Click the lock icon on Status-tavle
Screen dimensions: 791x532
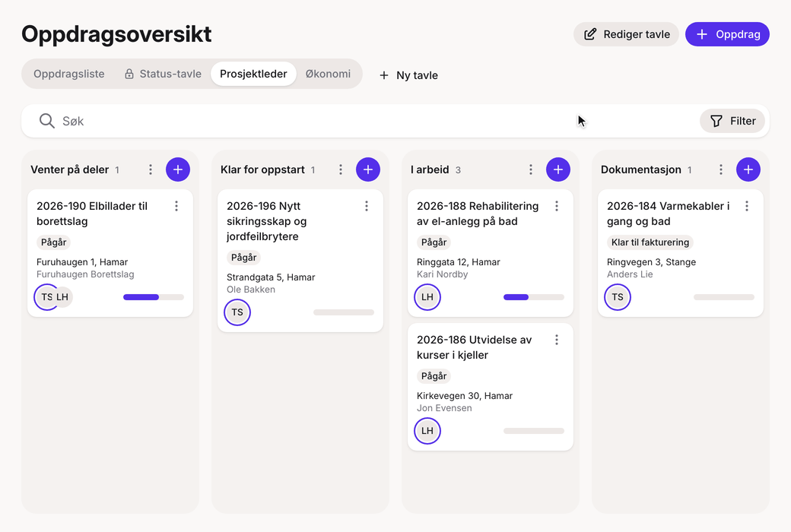coord(129,74)
